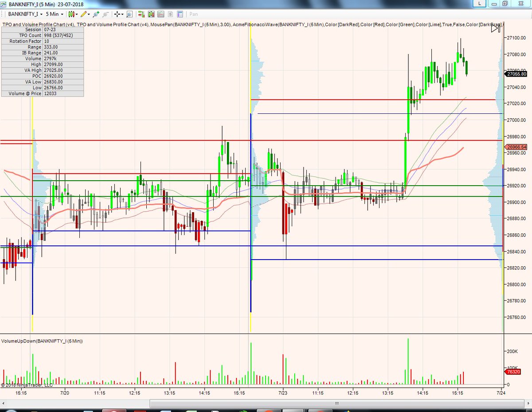The height and width of the screenshot is (412, 532).
Task: Click the zoom-in magnifier toolbar icon
Action: 129,14
